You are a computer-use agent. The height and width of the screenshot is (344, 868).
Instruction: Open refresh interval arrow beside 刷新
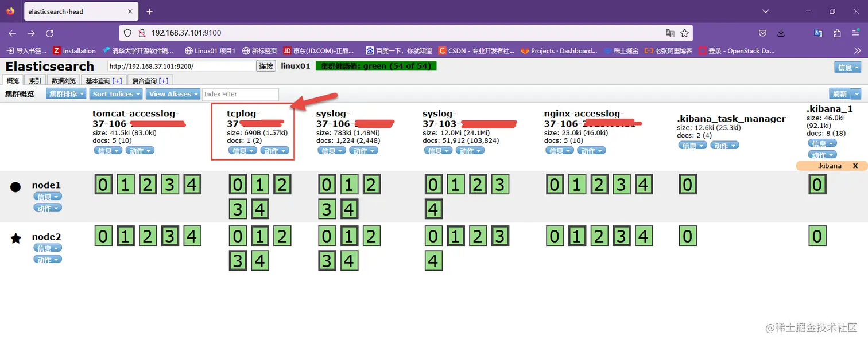click(x=856, y=94)
